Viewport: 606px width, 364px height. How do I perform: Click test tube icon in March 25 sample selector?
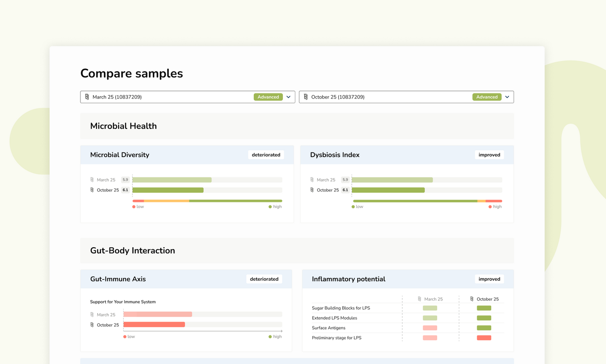(87, 97)
